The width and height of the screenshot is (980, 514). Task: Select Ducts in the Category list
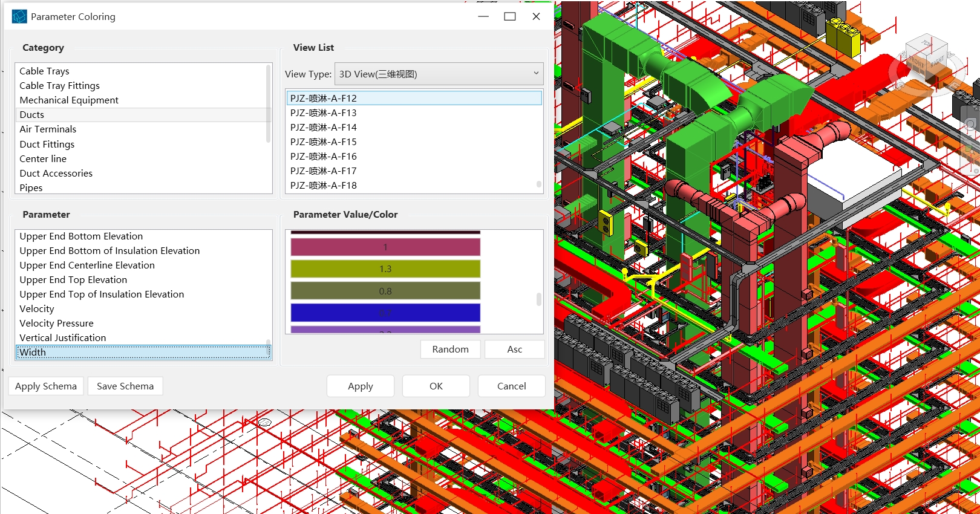coord(32,115)
